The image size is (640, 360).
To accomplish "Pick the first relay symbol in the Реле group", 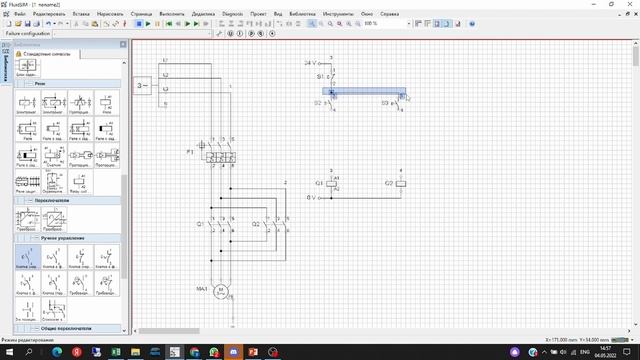I will coord(28,102).
